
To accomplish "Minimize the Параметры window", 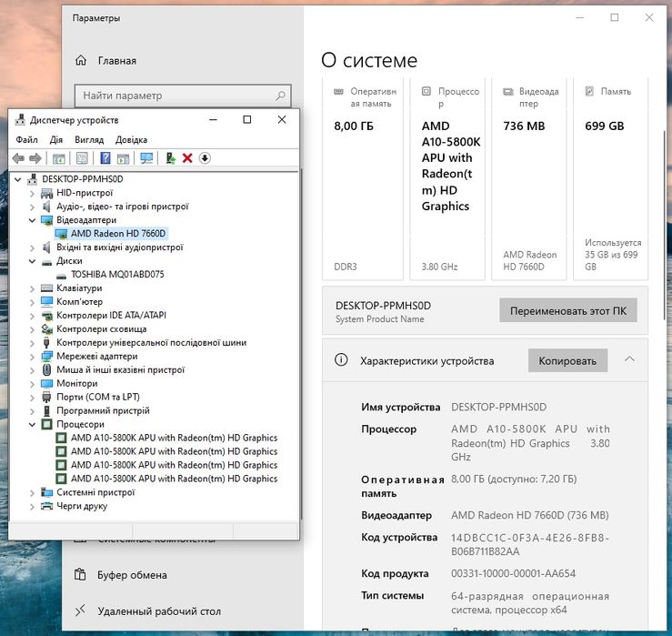I will point(580,17).
